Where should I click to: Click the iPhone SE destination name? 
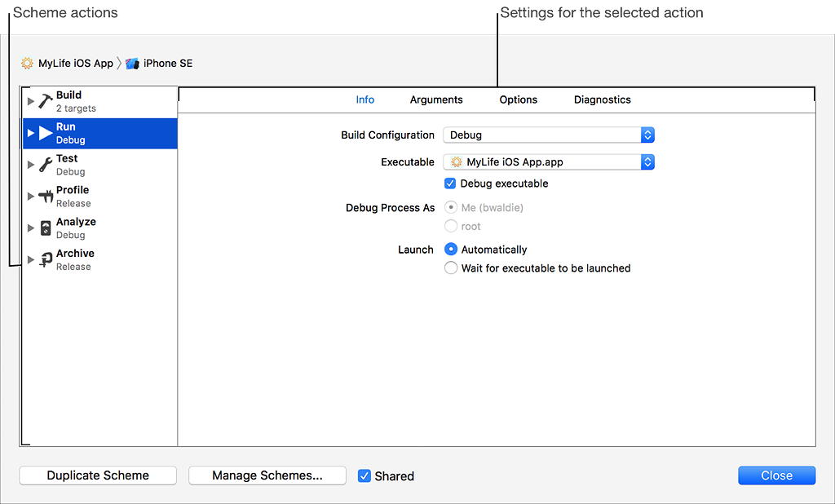pos(168,64)
